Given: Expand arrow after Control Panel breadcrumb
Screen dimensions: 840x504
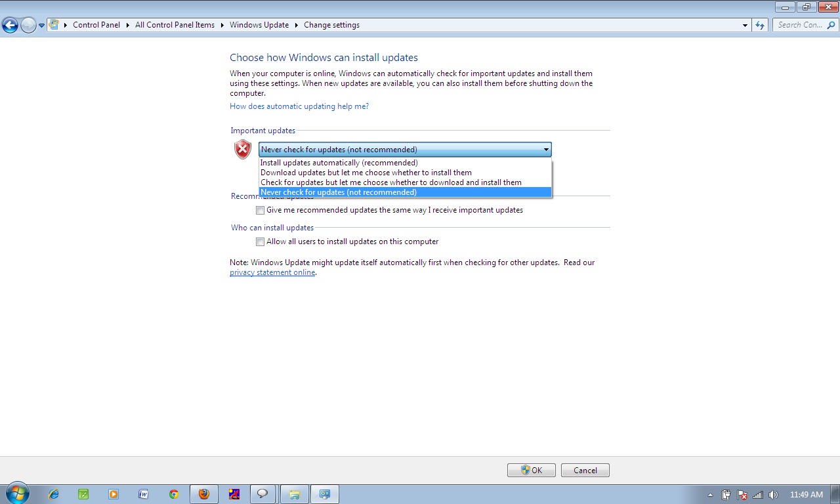Looking at the screenshot, I should pos(128,25).
